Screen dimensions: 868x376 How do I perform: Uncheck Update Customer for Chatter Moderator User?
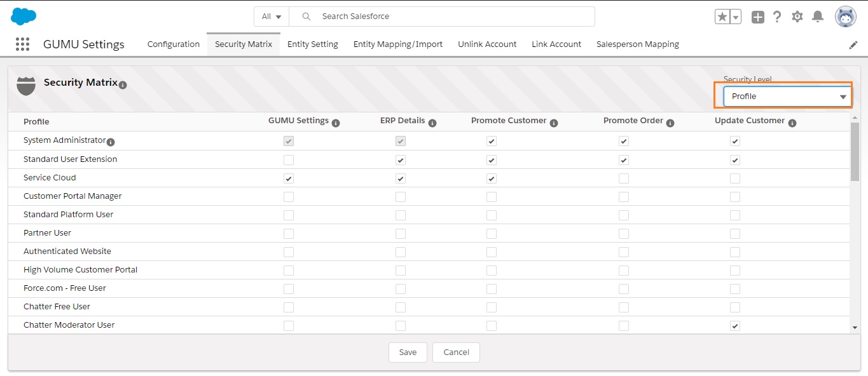[x=735, y=326]
